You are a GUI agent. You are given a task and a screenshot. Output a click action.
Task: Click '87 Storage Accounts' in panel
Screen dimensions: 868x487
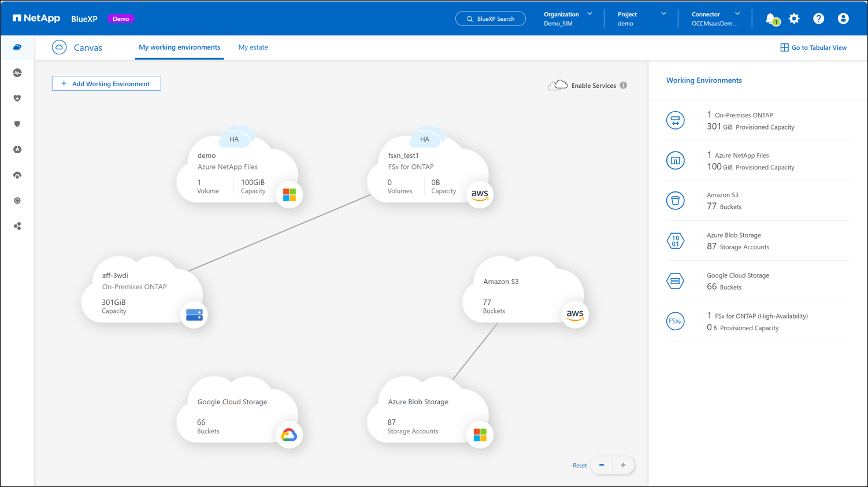click(738, 247)
